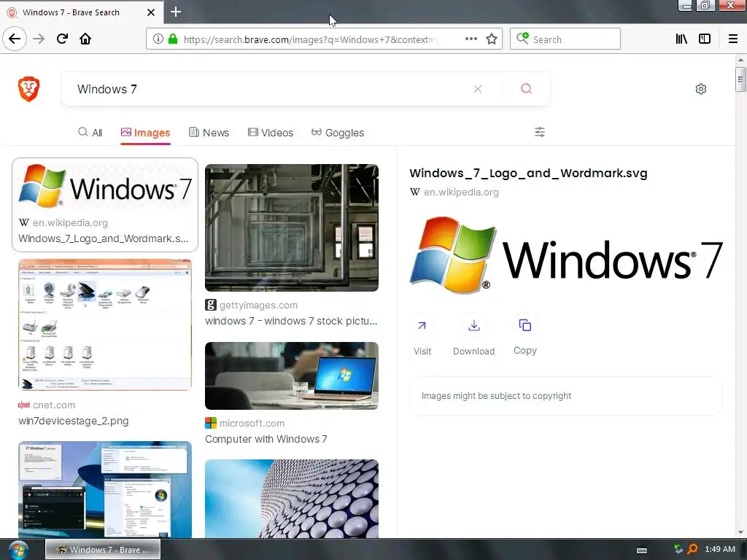Click the gettyimages.com source link
This screenshot has height=560, width=747.
point(258,305)
